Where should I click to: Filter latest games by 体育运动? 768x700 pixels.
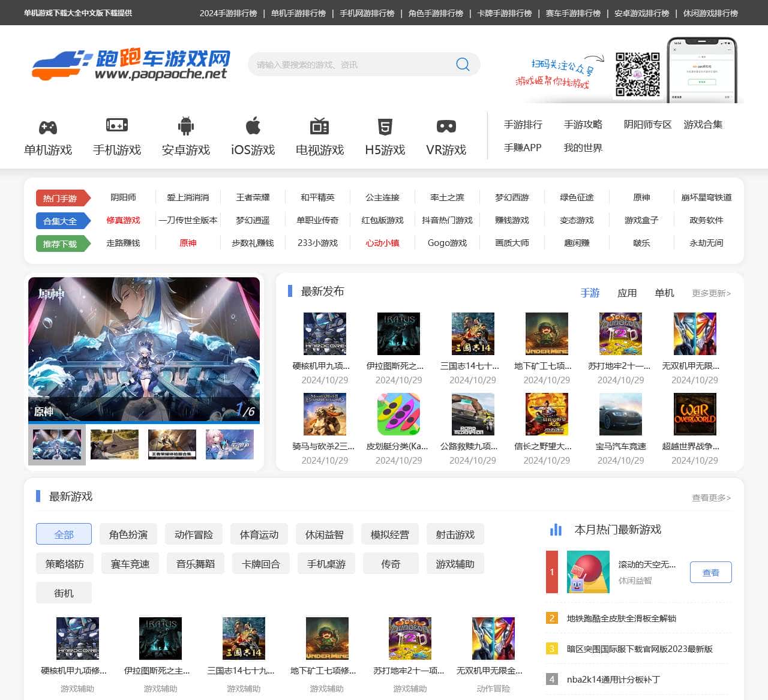(x=259, y=534)
